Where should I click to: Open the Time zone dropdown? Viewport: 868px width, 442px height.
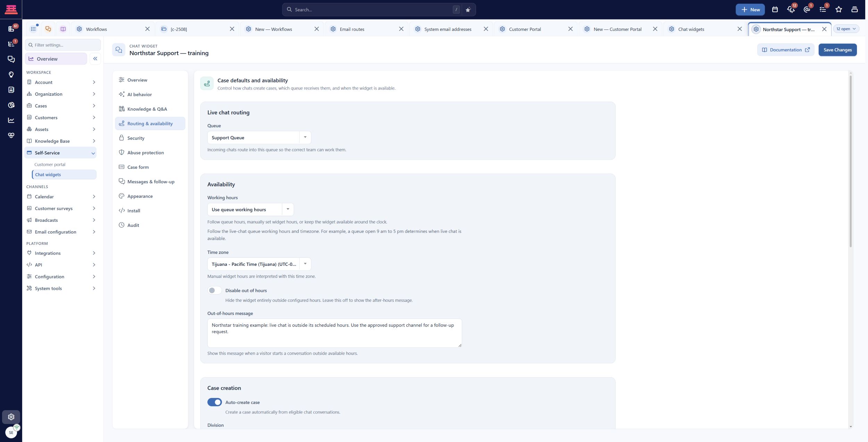coord(259,264)
